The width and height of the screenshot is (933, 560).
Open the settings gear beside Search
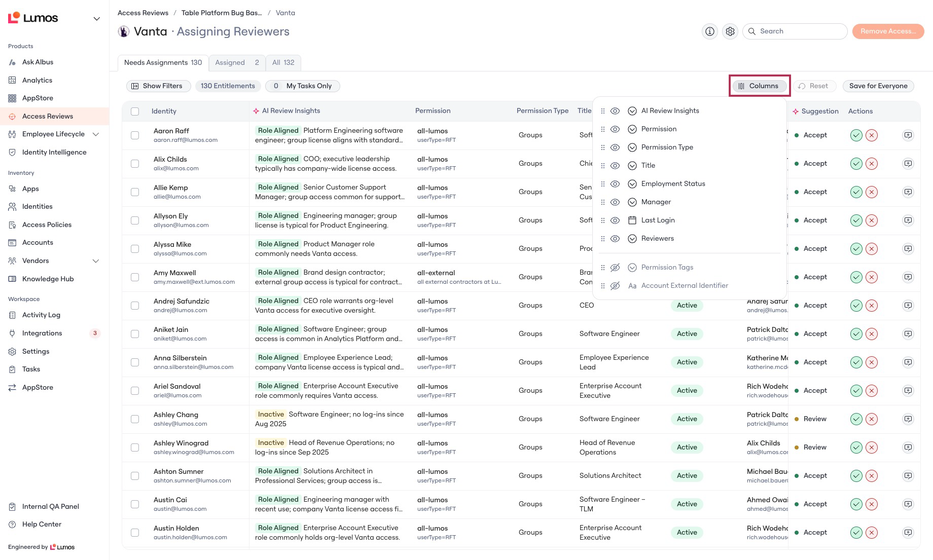tap(730, 31)
